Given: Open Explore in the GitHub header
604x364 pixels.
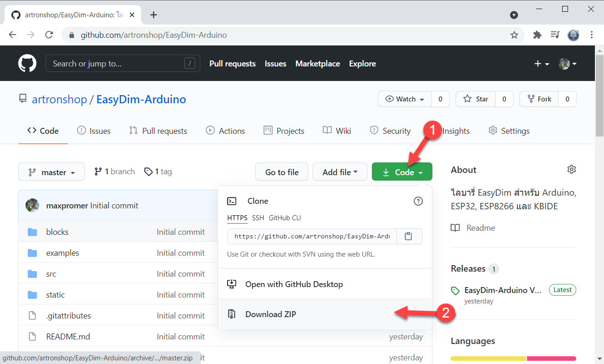Looking at the screenshot, I should click(362, 64).
